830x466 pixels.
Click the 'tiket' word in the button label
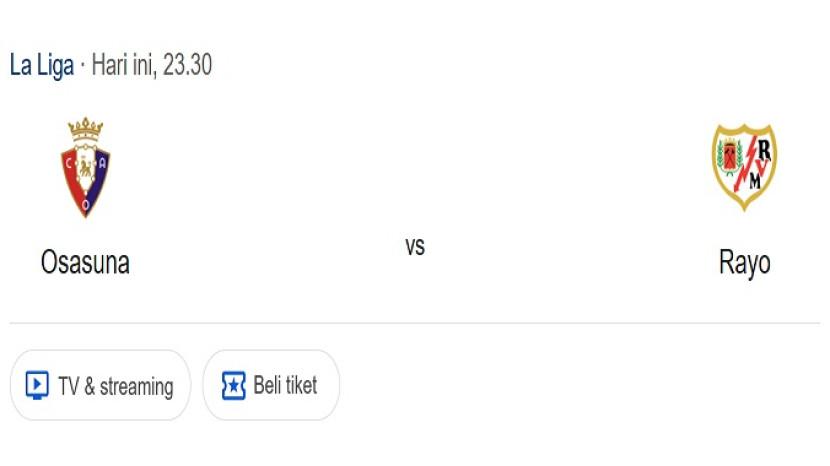(x=299, y=385)
